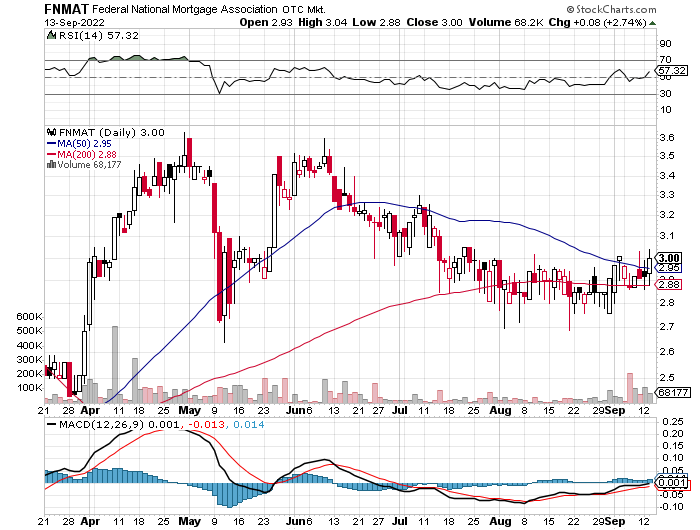Click the High 3.04 value in header
The width and height of the screenshot is (700, 530).
tap(323, 22)
